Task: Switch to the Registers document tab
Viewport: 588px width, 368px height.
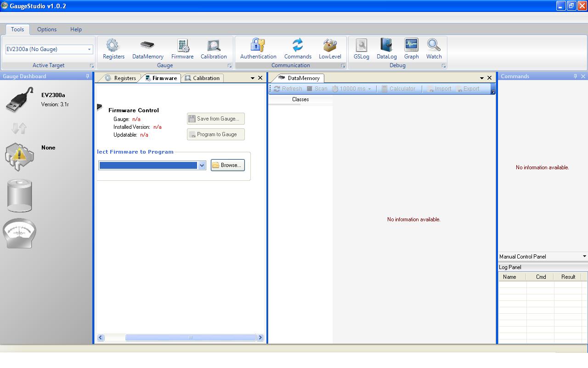Action: coord(120,78)
